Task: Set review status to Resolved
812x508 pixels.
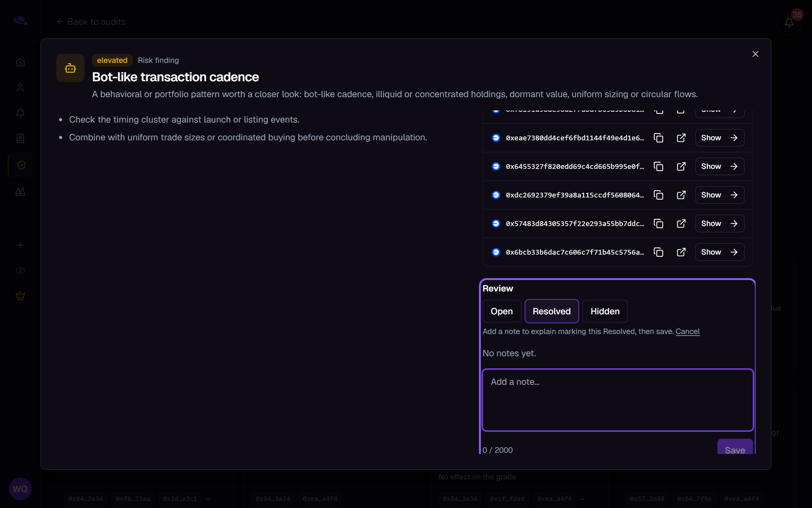Action: [x=552, y=311]
